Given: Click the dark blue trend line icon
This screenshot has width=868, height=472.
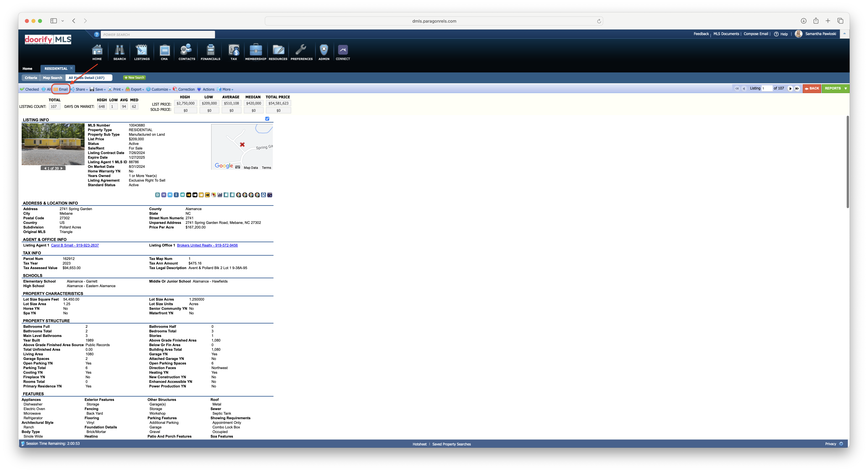Looking at the screenshot, I should coord(270,195).
